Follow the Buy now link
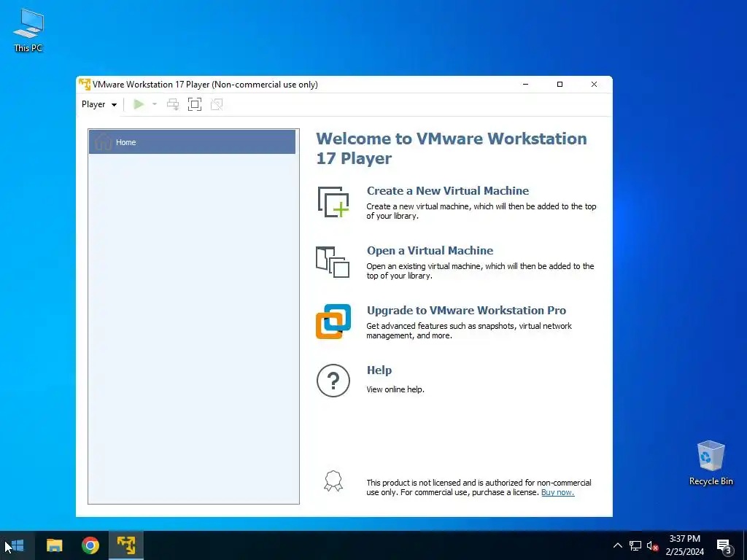The width and height of the screenshot is (747, 560). pos(558,492)
